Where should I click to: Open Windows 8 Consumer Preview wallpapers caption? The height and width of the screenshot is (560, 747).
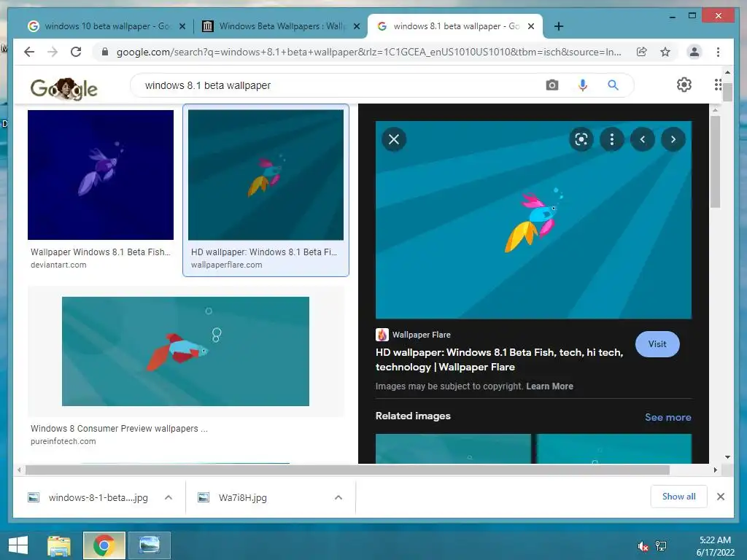click(119, 429)
